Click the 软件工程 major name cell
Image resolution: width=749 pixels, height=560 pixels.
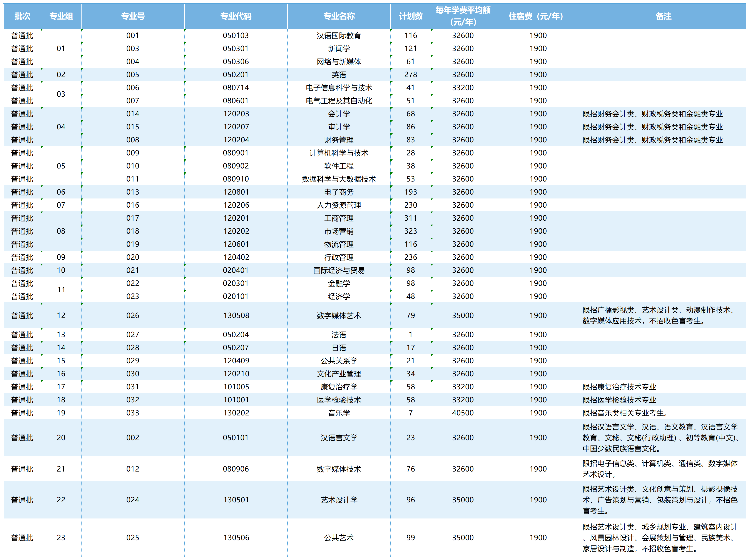[x=339, y=166]
